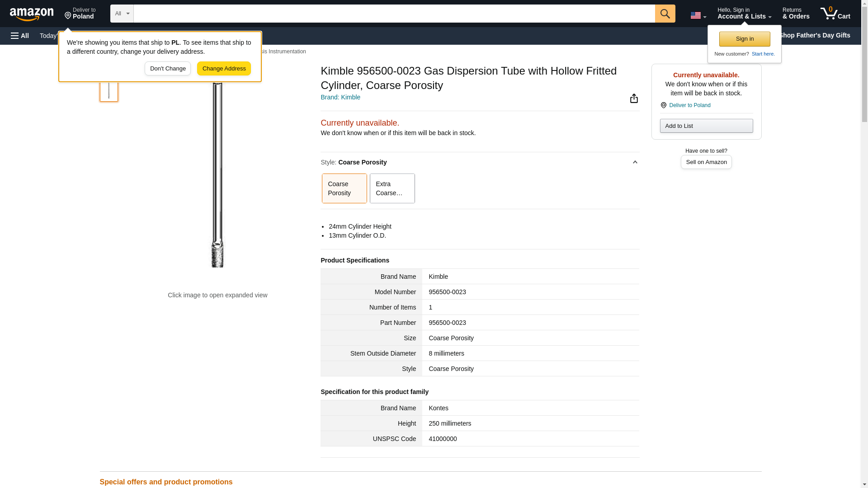Open the country flag language selector

(698, 15)
